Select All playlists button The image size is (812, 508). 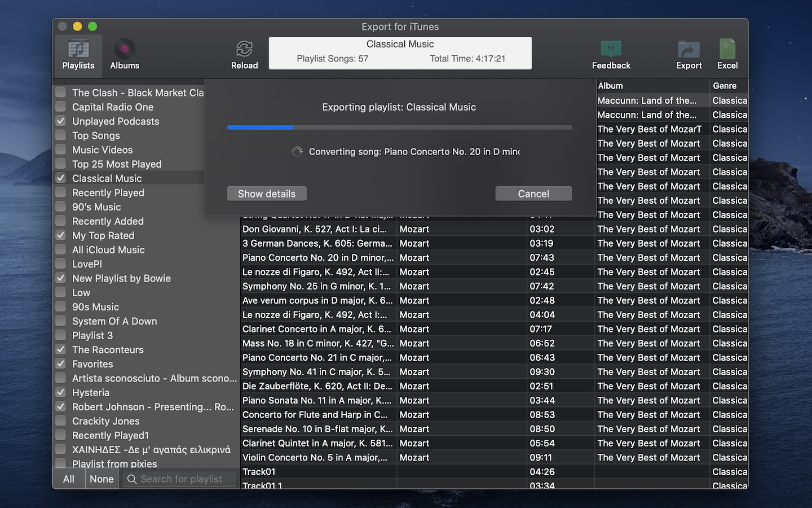click(x=69, y=479)
